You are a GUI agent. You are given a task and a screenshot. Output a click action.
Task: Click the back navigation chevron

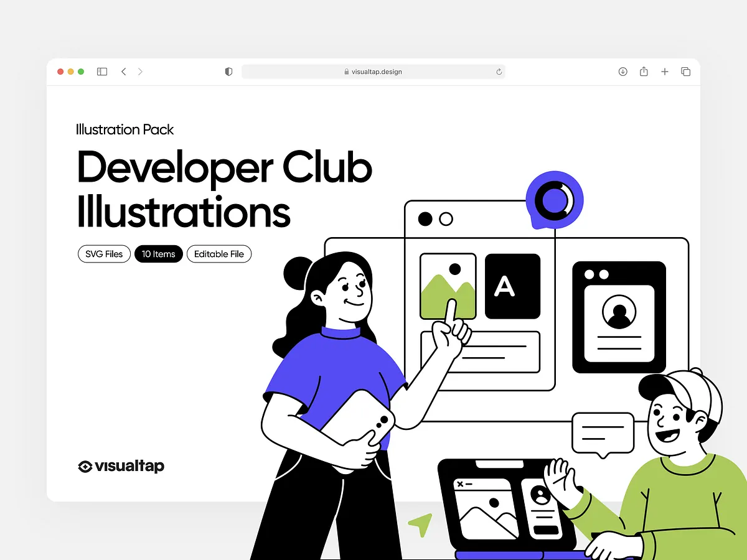click(123, 72)
